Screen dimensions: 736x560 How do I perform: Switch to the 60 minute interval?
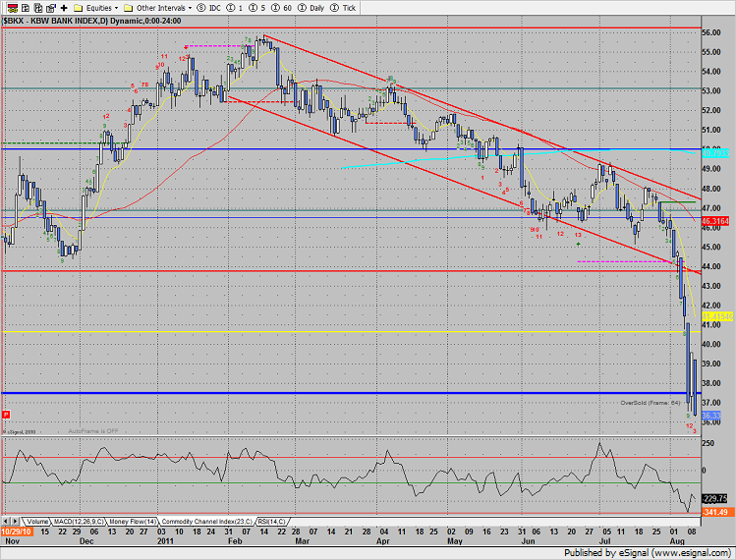(x=281, y=8)
